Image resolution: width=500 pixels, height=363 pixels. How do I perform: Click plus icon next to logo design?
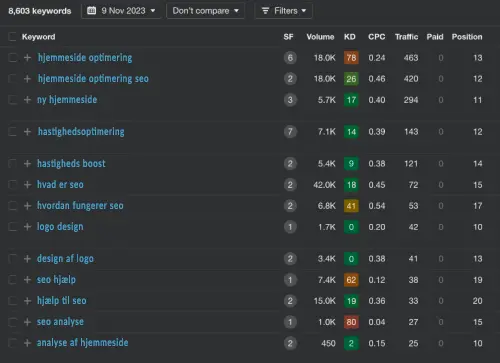27,227
